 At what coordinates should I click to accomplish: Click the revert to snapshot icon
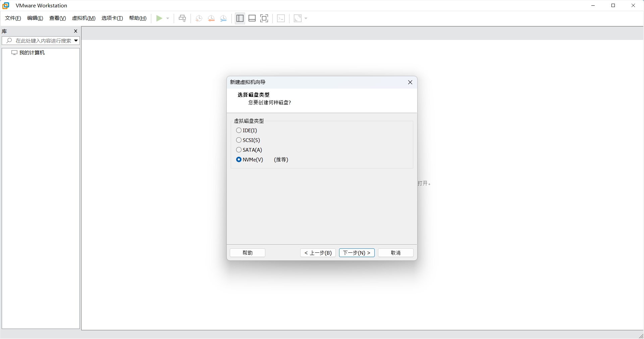point(211,18)
